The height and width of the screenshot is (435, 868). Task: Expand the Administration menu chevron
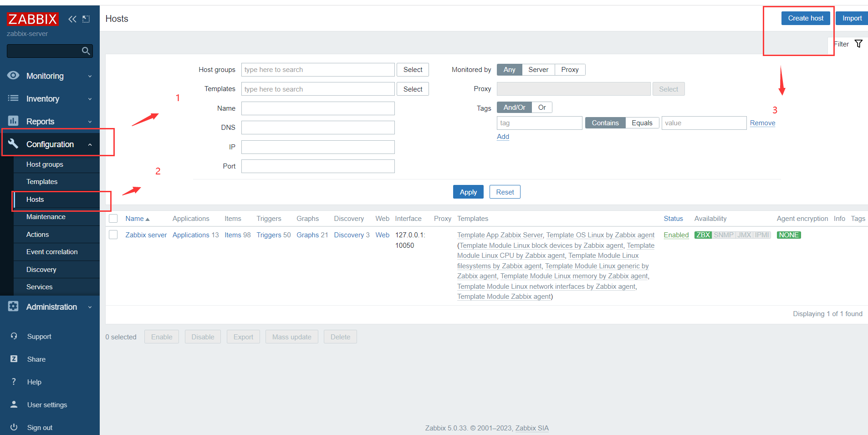[x=90, y=307]
